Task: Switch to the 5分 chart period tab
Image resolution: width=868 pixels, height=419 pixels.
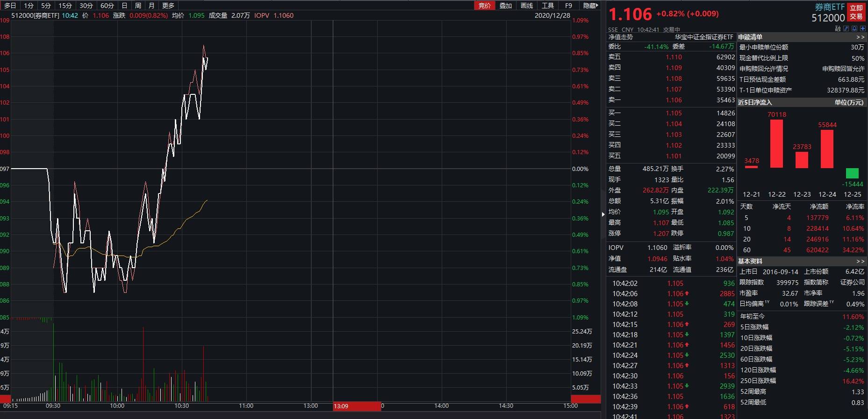Action: 46,6
